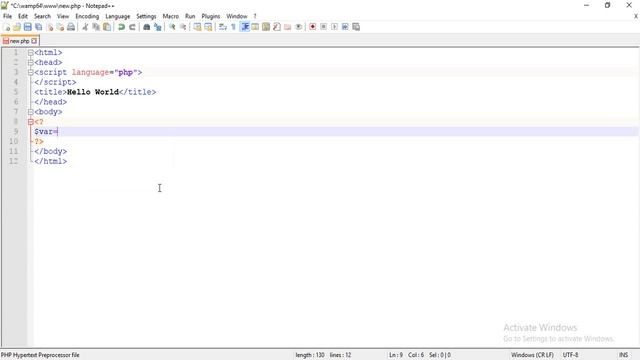Open the Settings menu
This screenshot has height=360, width=640.
(146, 16)
